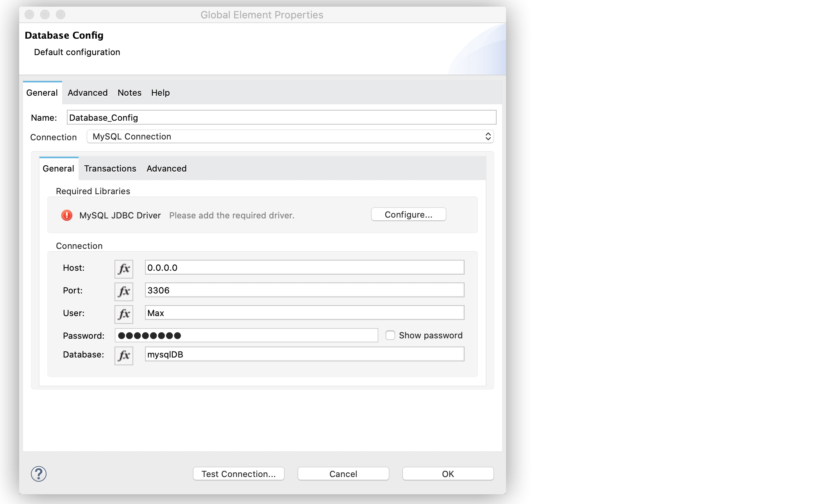Open the Transactions tab
This screenshot has width=837, height=504.
tap(110, 168)
